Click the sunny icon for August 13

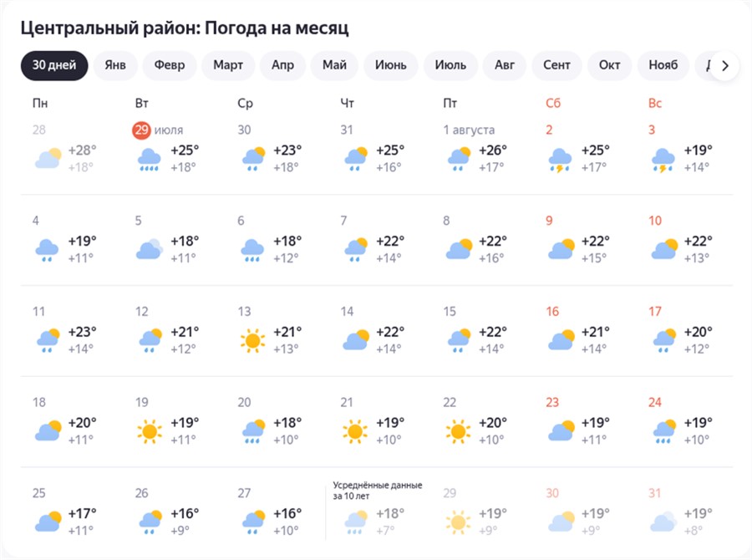252,341
